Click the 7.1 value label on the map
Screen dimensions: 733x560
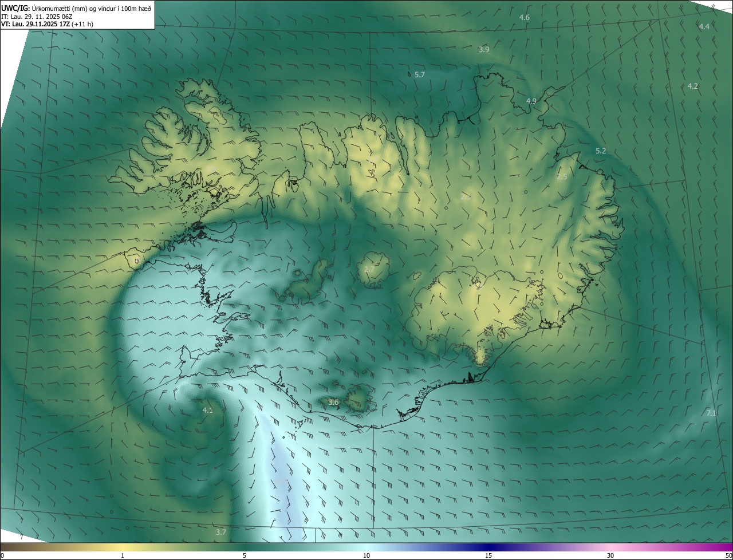711,413
